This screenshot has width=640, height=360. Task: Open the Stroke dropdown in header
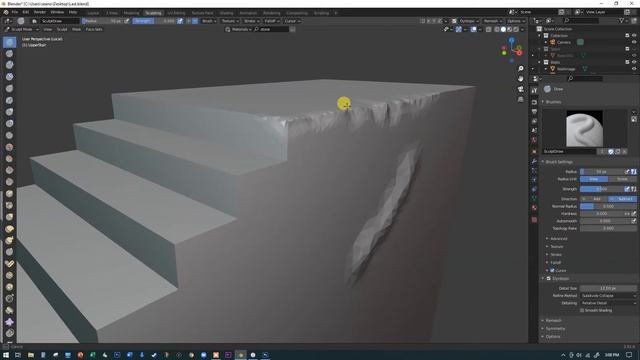click(x=251, y=21)
